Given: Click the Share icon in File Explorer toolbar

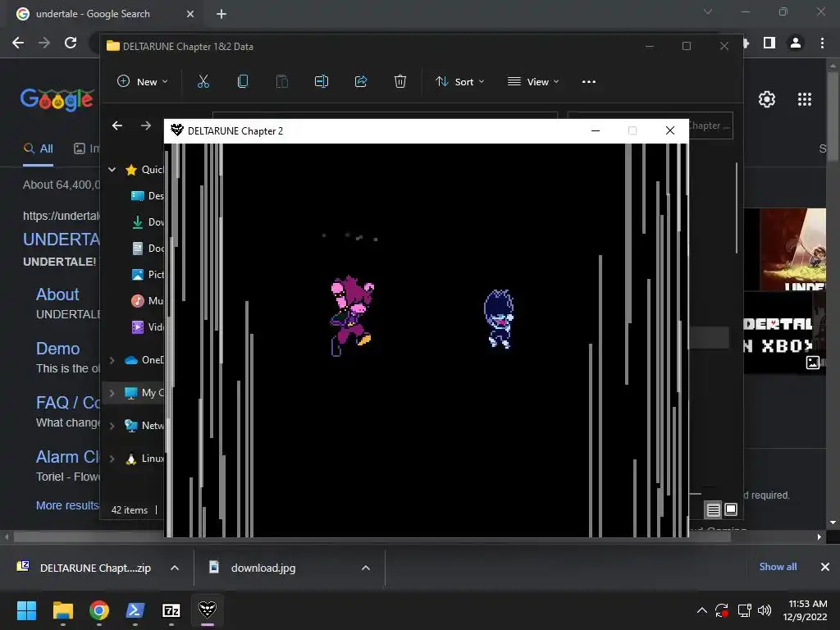Looking at the screenshot, I should 361,81.
